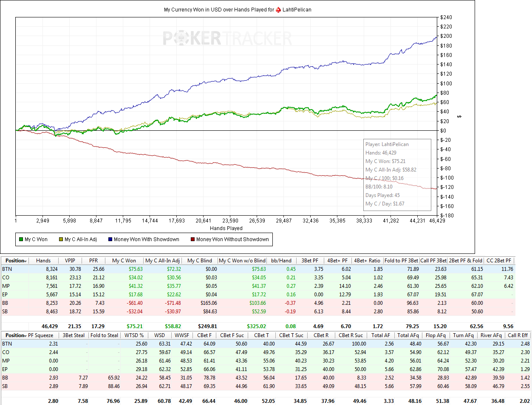Viewport: 532px width, 405px height.
Task: Click the $325.02 total without blinds
Action: click(256, 326)
